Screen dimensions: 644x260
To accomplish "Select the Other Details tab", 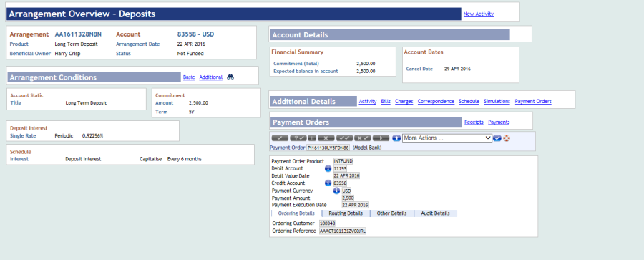I will 392,213.
